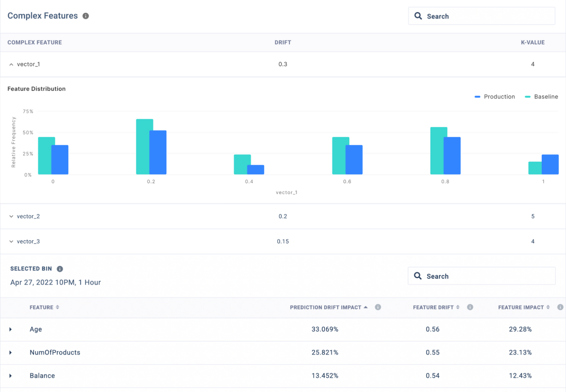This screenshot has height=392, width=566.
Task: Click Feature Drift column info icon
Action: pyautogui.click(x=470, y=307)
